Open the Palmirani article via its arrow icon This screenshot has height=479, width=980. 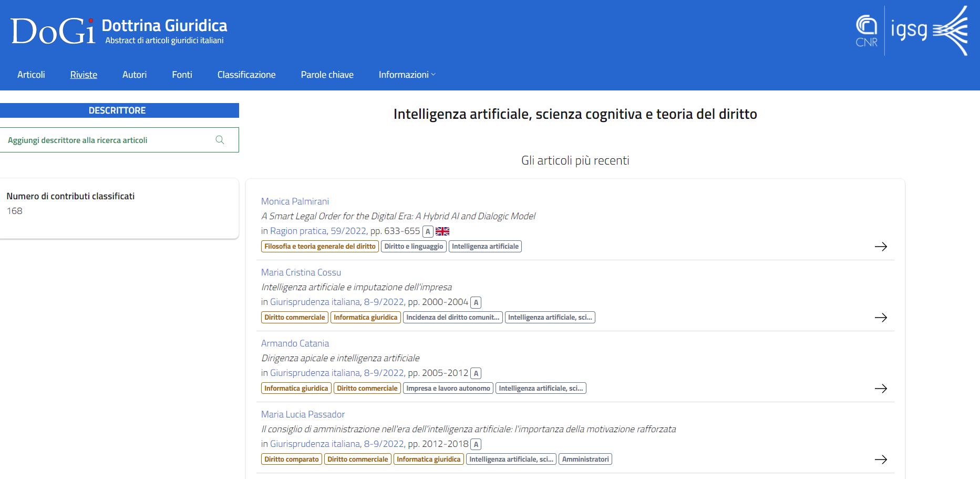[x=882, y=246]
